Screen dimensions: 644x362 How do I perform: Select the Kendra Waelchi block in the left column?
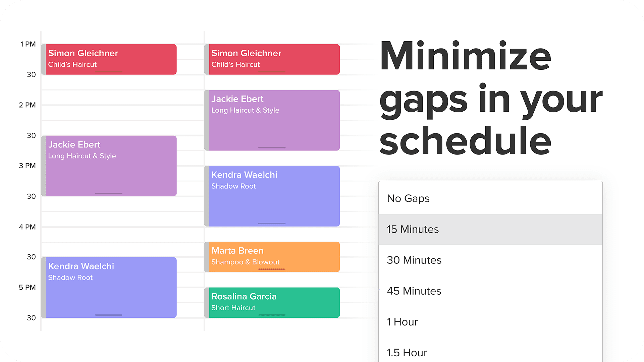[109, 287]
